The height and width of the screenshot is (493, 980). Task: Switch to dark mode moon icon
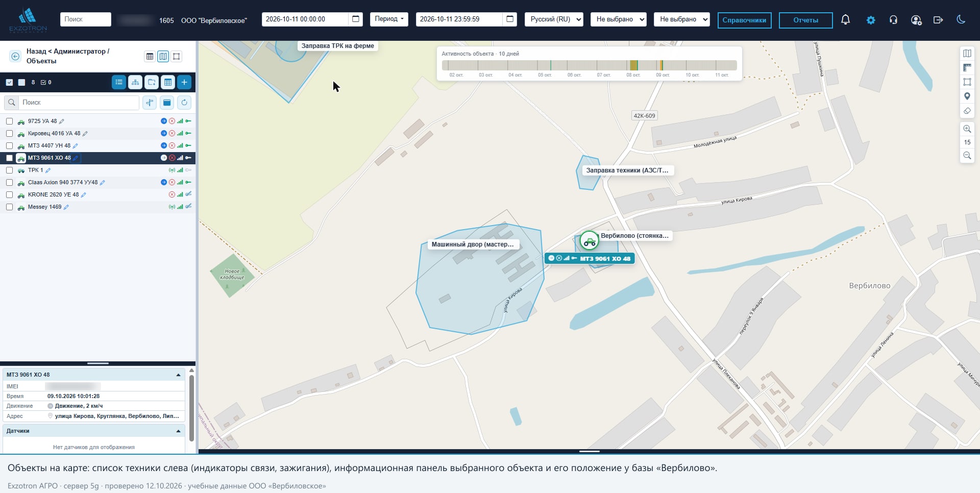(961, 20)
